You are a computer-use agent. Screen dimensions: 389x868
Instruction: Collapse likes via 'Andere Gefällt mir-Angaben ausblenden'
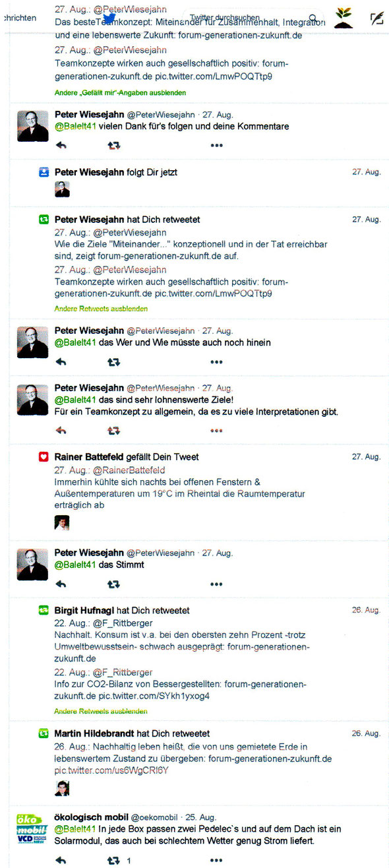coord(120,93)
